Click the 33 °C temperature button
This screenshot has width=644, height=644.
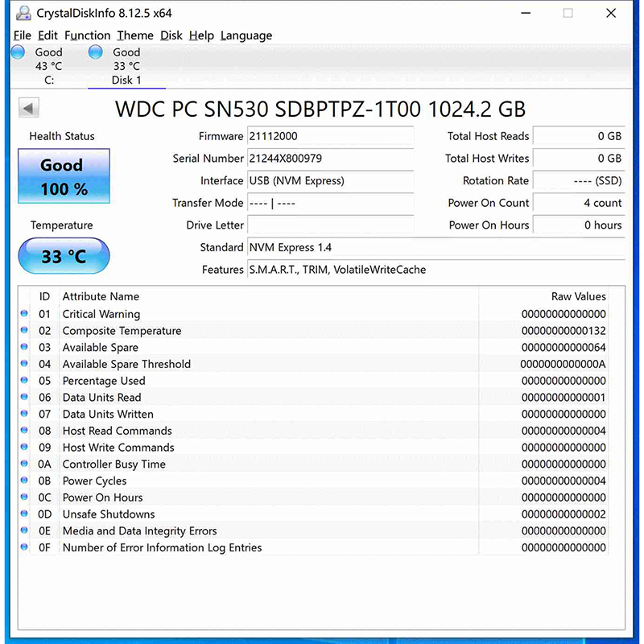64,256
